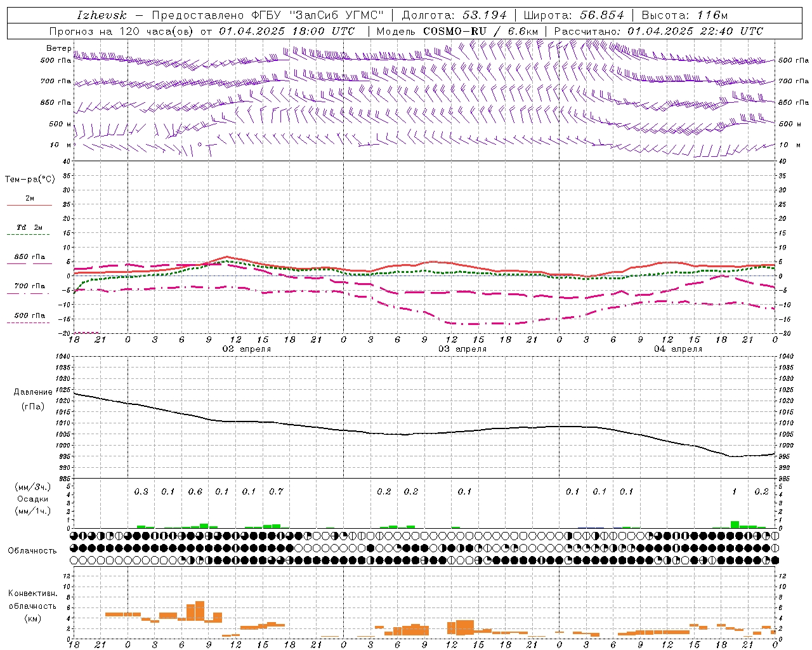Viewport: 812px width, 650px height.
Task: Click the '02 апреля' date label
Action: coord(246,349)
